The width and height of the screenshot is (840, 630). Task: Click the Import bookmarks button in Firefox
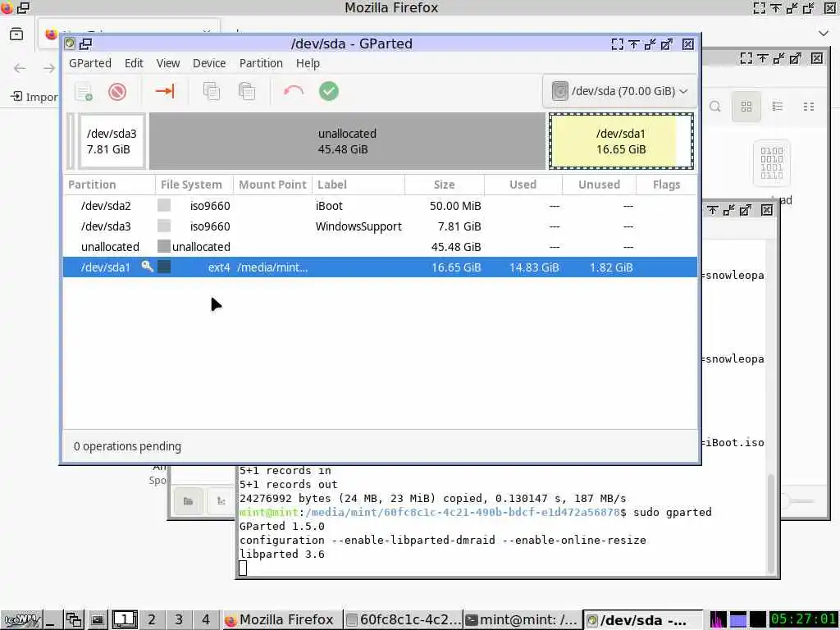[35, 97]
